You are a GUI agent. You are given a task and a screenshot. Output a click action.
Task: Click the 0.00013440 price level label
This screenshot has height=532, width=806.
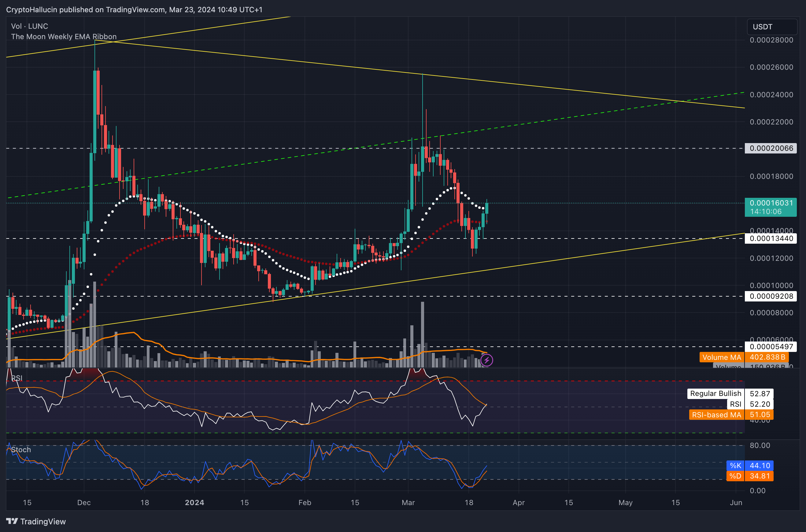(x=771, y=238)
